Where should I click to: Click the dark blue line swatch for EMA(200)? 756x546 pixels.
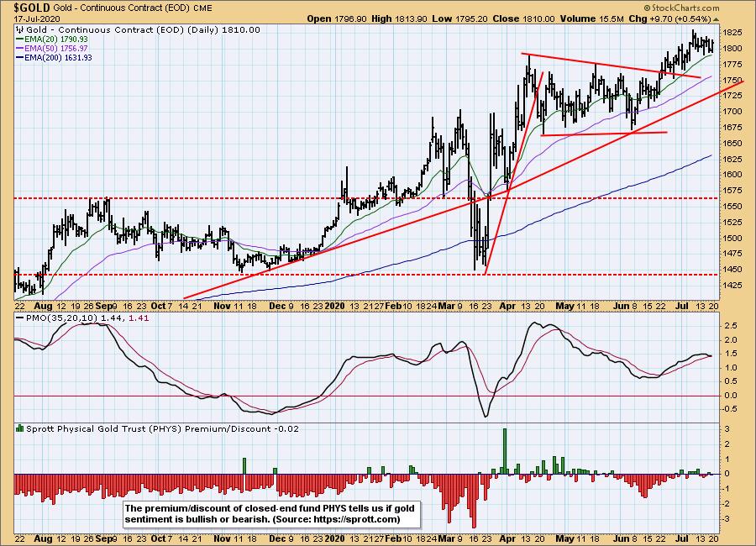coord(20,57)
